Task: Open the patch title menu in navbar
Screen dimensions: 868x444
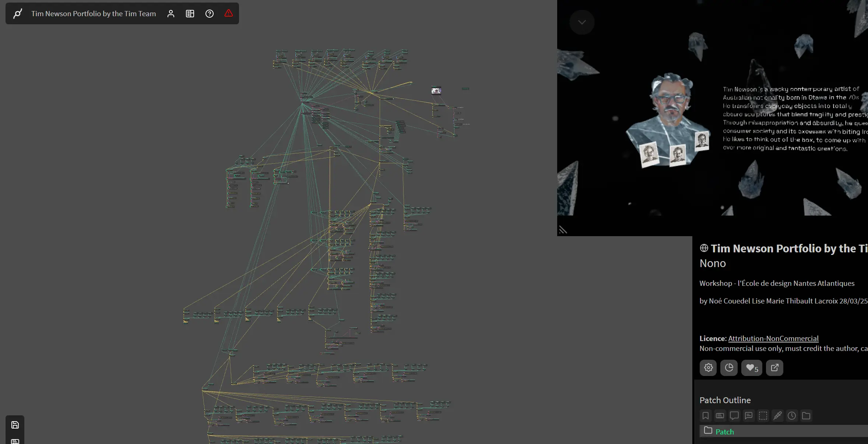Action: (x=94, y=14)
